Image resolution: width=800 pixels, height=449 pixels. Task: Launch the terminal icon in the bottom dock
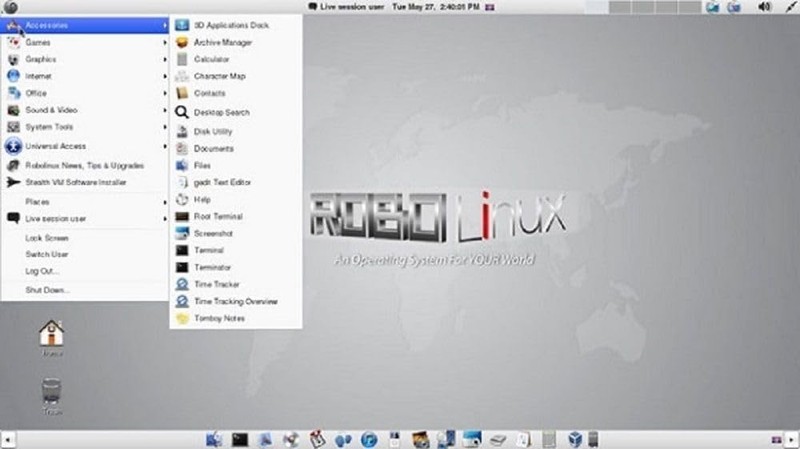pyautogui.click(x=239, y=439)
